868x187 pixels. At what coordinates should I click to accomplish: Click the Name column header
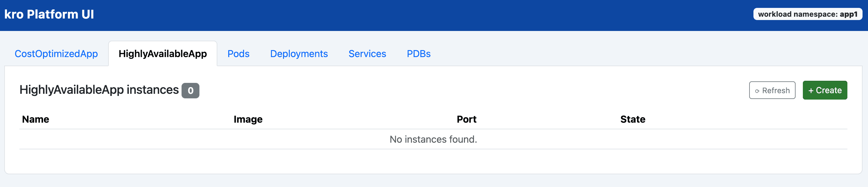point(36,119)
